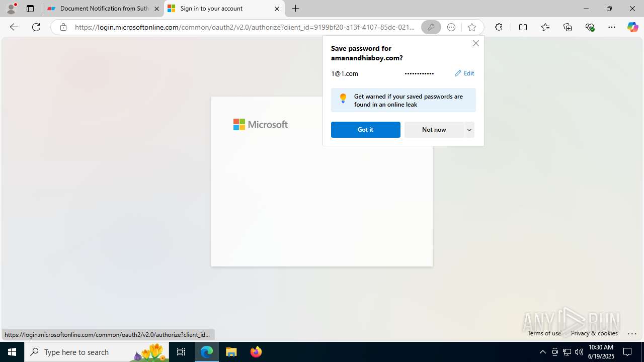Image resolution: width=644 pixels, height=362 pixels.
Task: Toggle Split screen view
Action: [523, 27]
